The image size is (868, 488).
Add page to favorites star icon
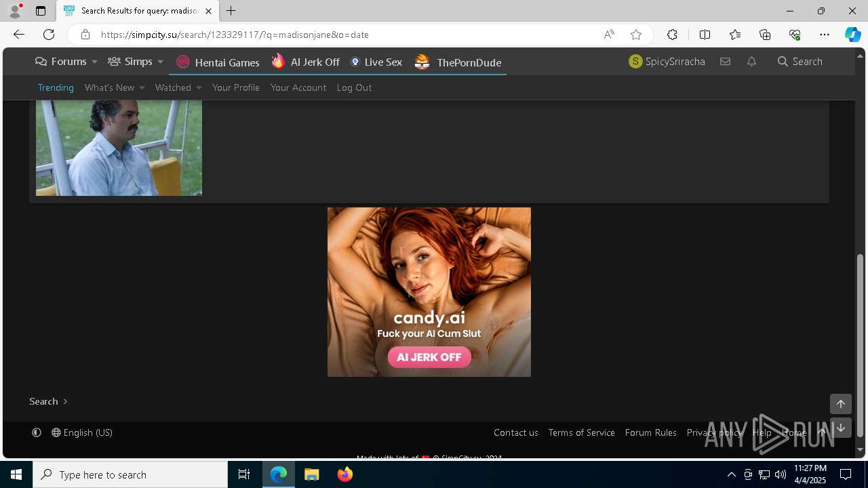(636, 35)
